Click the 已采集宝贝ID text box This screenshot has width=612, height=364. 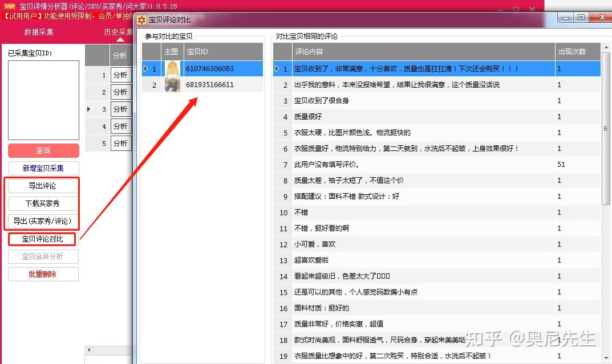[43, 100]
